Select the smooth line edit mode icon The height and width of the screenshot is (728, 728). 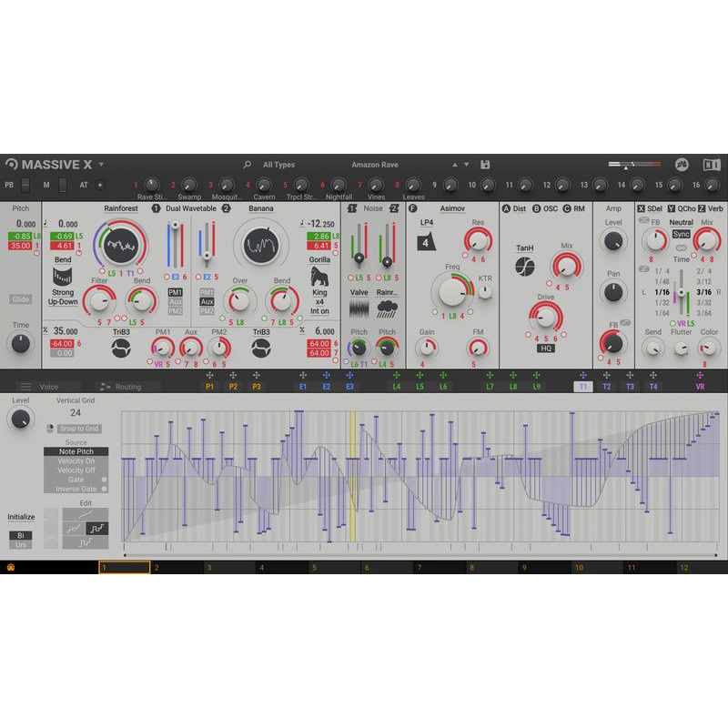click(86, 514)
